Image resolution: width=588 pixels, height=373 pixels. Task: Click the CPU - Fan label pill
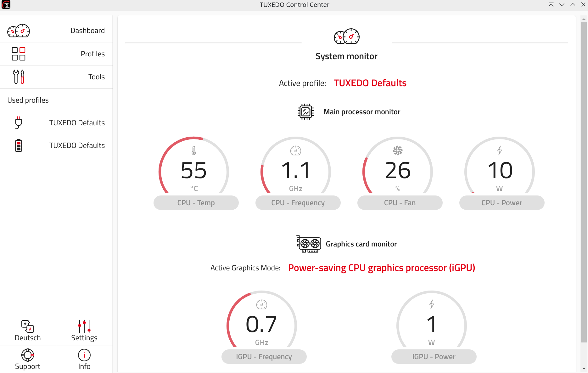pos(400,203)
